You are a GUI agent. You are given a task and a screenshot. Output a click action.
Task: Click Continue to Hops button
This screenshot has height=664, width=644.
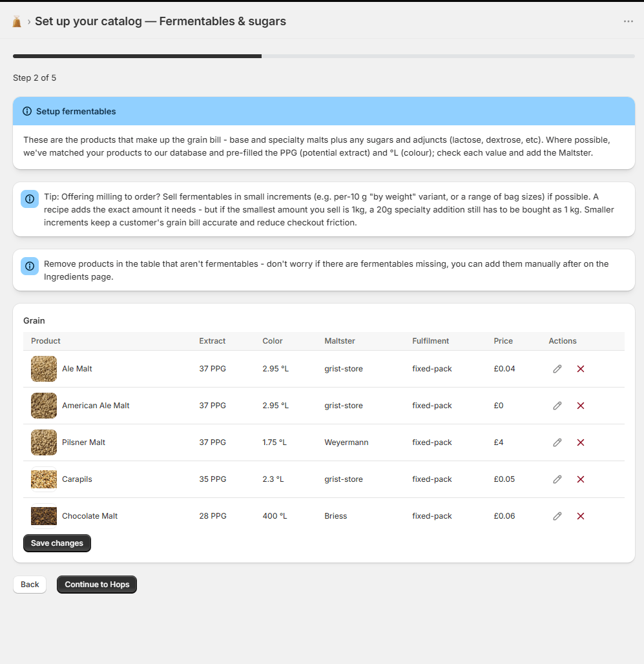[x=97, y=585]
